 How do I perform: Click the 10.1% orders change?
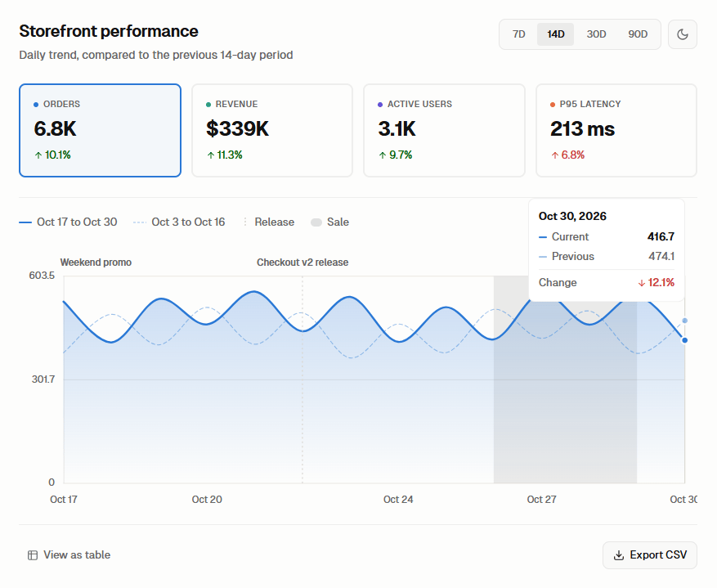(x=53, y=155)
